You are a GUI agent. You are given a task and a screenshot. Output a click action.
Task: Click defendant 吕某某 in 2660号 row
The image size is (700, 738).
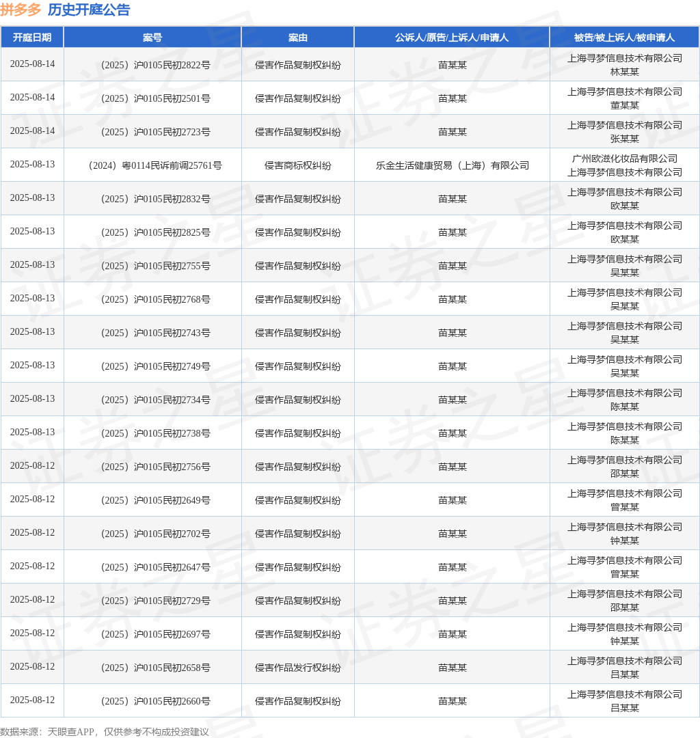pyautogui.click(x=624, y=707)
